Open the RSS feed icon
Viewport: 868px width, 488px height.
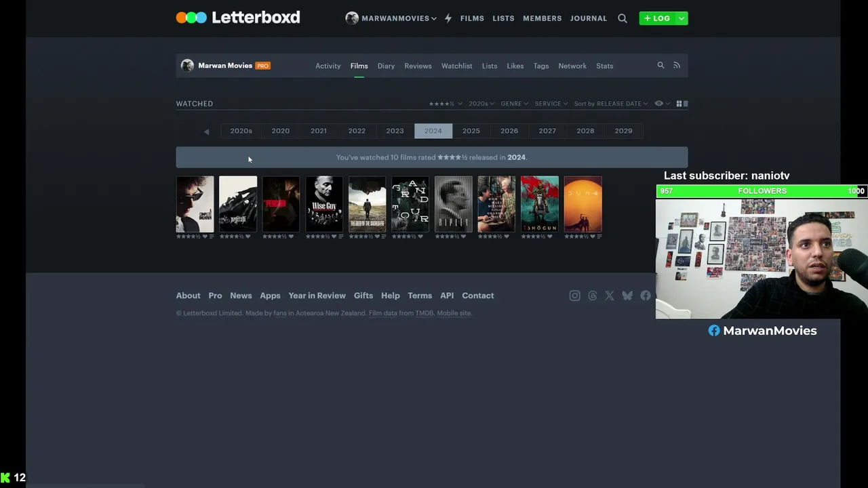coord(677,65)
